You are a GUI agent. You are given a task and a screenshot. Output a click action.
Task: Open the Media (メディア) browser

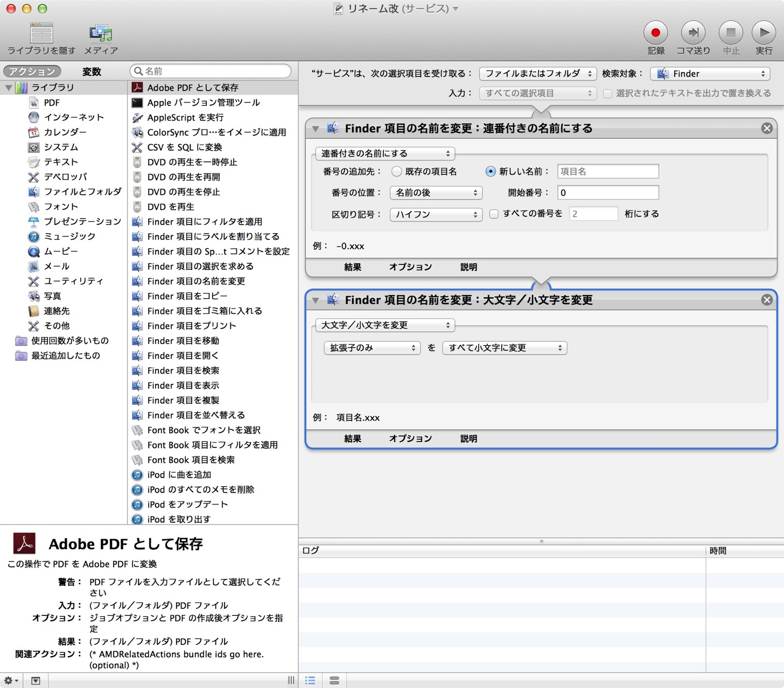(x=101, y=39)
